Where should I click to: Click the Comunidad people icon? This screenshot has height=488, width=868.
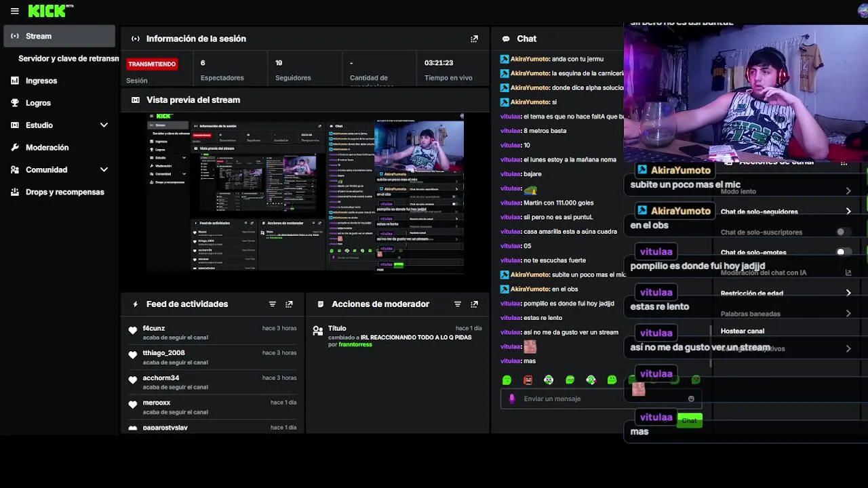(x=15, y=169)
